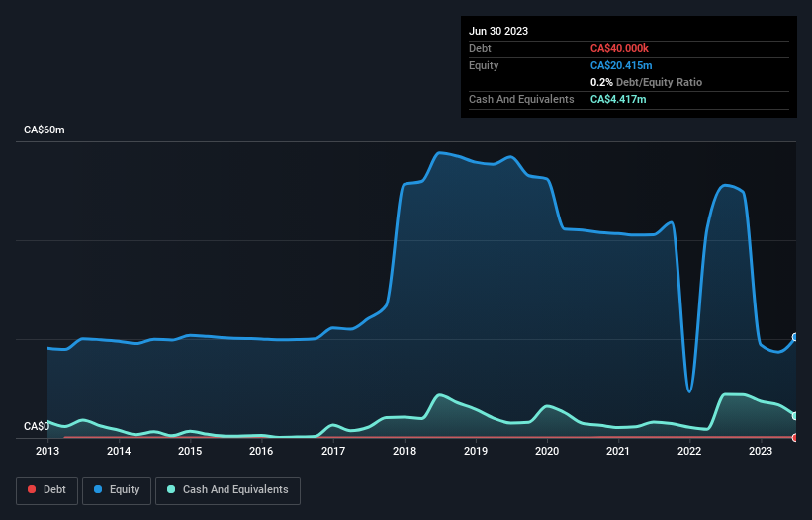Click the CA$4.417m cash value
Screen dimensions: 812x520
click(x=618, y=99)
